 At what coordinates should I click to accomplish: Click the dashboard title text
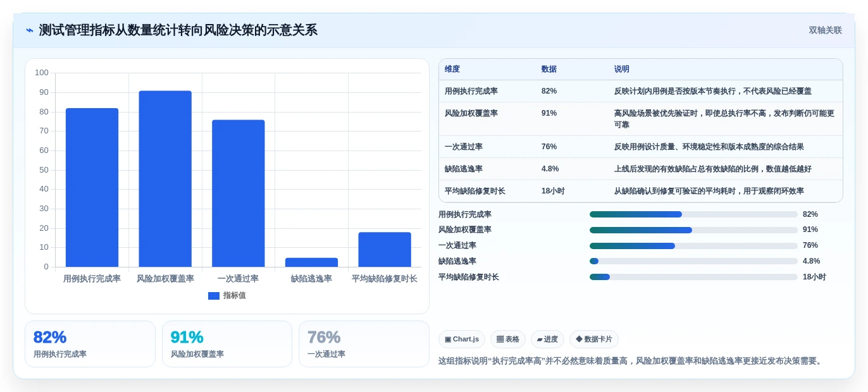point(178,30)
